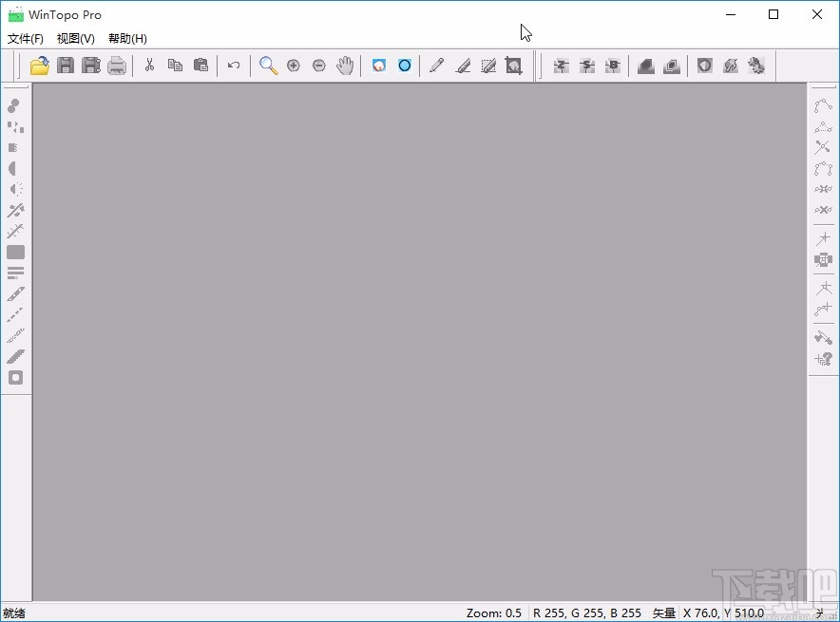Click the crossed-lines icon in right toolbar
This screenshot has width=840, height=622.
click(823, 147)
